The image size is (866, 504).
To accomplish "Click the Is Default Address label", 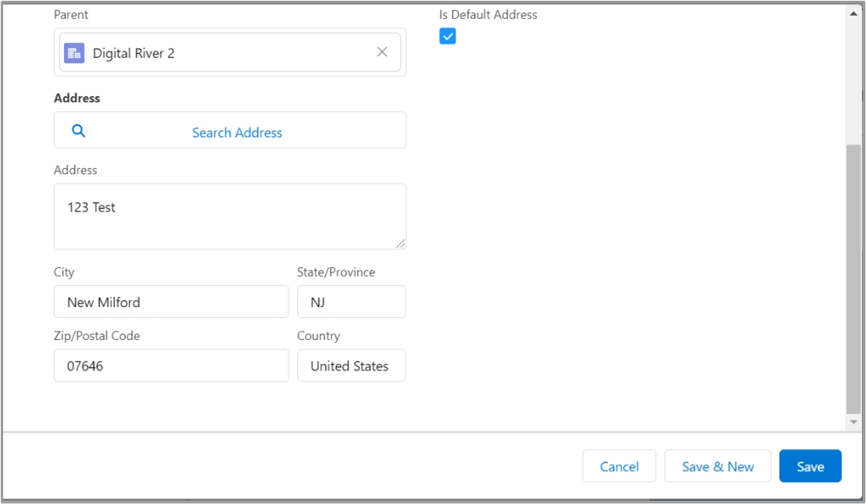I will coord(488,14).
